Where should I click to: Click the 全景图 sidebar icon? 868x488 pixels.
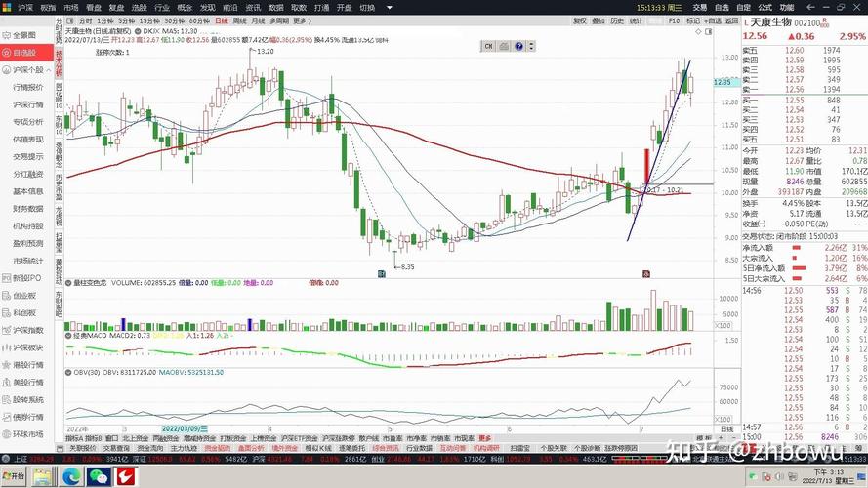(x=7, y=35)
